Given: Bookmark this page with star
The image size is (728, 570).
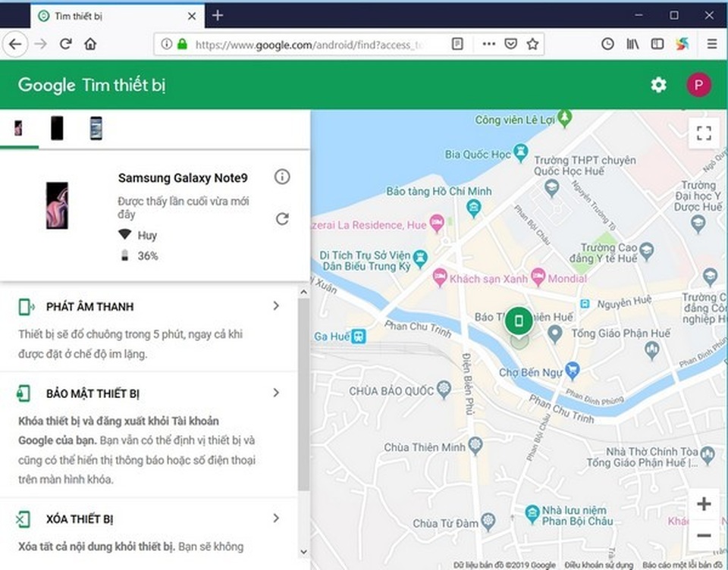Looking at the screenshot, I should click(x=532, y=44).
